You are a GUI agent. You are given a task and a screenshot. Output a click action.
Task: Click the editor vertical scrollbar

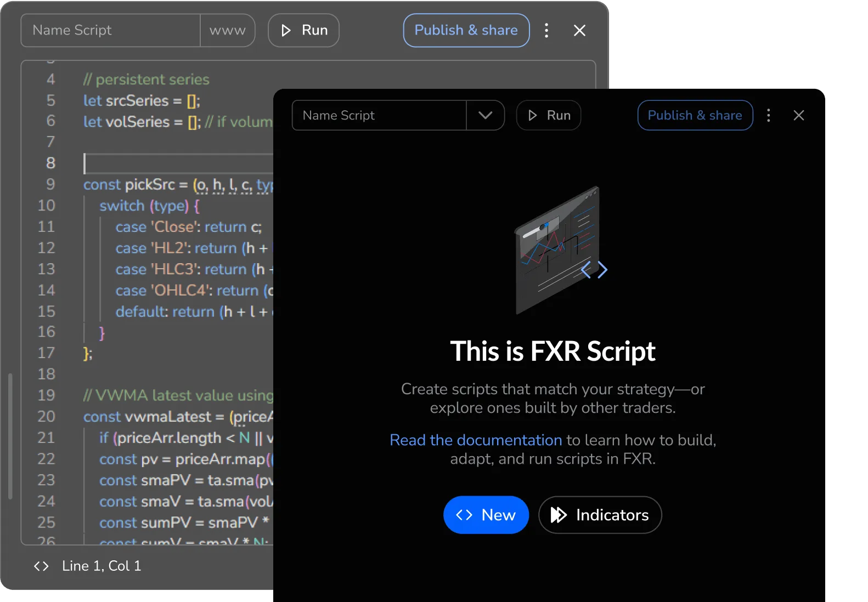click(x=10, y=436)
